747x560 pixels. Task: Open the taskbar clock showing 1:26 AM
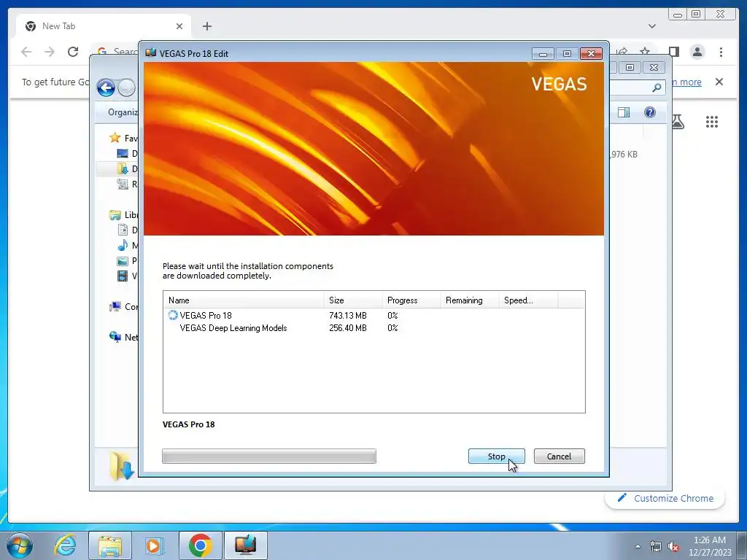click(x=710, y=546)
